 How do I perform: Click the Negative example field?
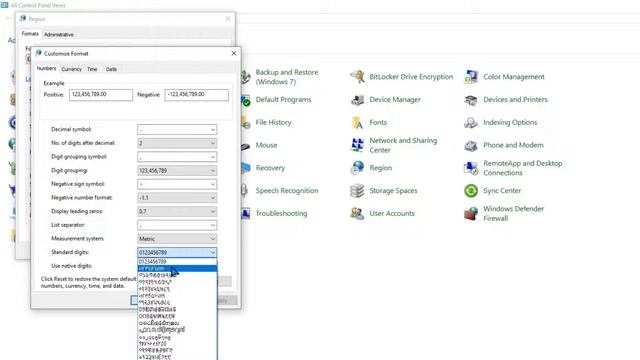[196, 95]
